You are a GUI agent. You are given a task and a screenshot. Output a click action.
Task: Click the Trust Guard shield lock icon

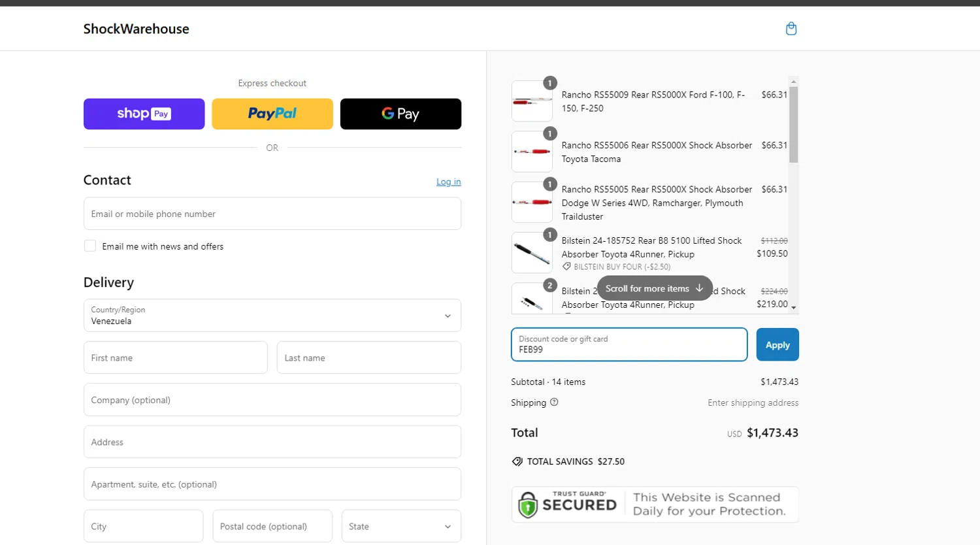(x=528, y=504)
